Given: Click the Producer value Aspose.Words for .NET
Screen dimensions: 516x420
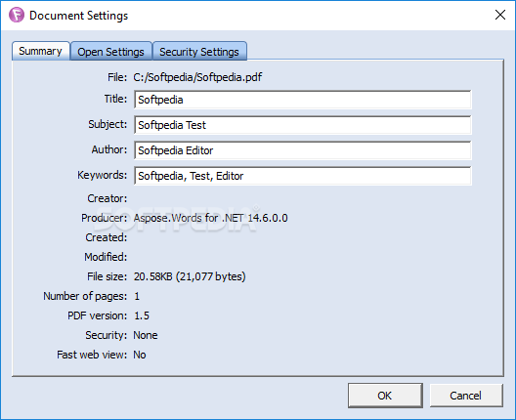Looking at the screenshot, I should pos(211,218).
